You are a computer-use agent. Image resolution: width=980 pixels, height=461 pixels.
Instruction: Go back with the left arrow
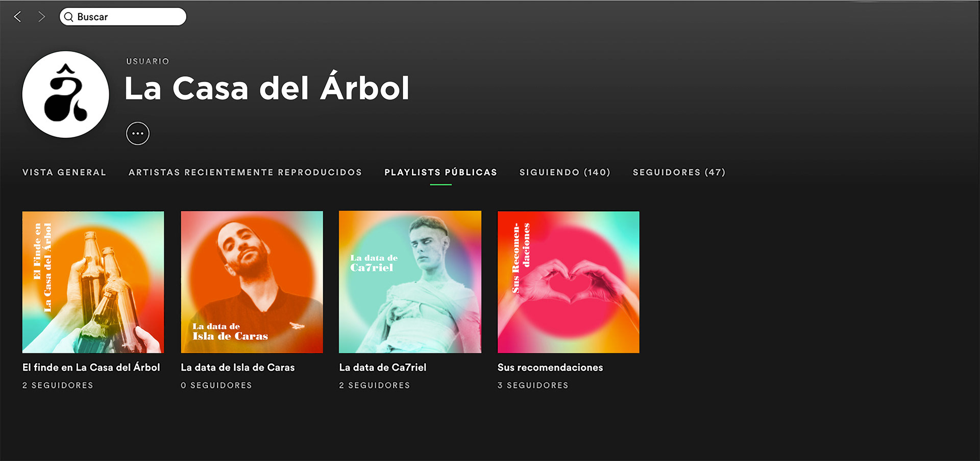18,17
